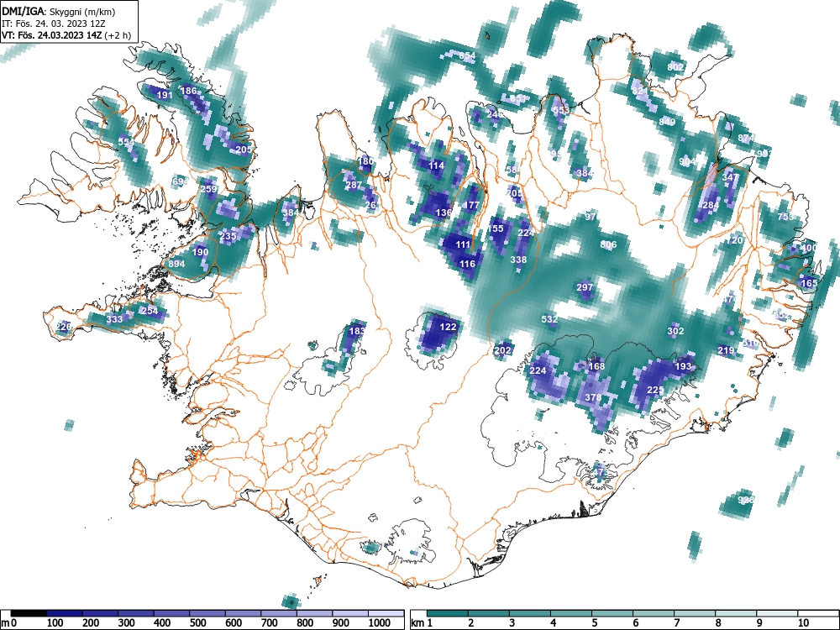Click the value 155
This screenshot has width=840, height=630.
(x=496, y=228)
